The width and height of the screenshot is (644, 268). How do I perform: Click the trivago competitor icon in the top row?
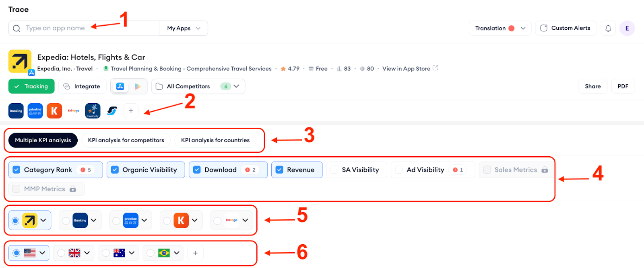(74, 111)
